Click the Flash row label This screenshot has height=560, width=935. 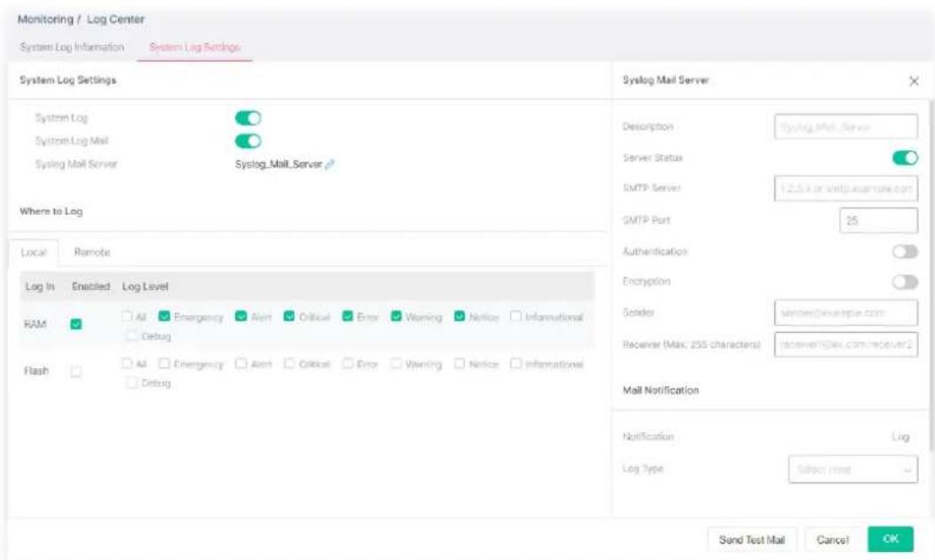(36, 371)
